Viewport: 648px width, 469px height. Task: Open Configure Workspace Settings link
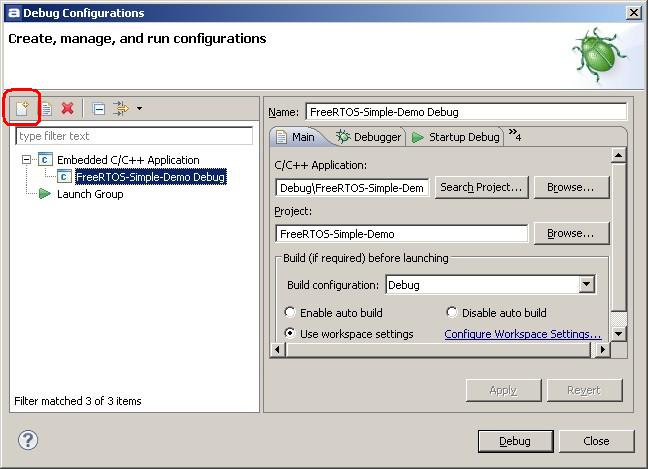[523, 334]
